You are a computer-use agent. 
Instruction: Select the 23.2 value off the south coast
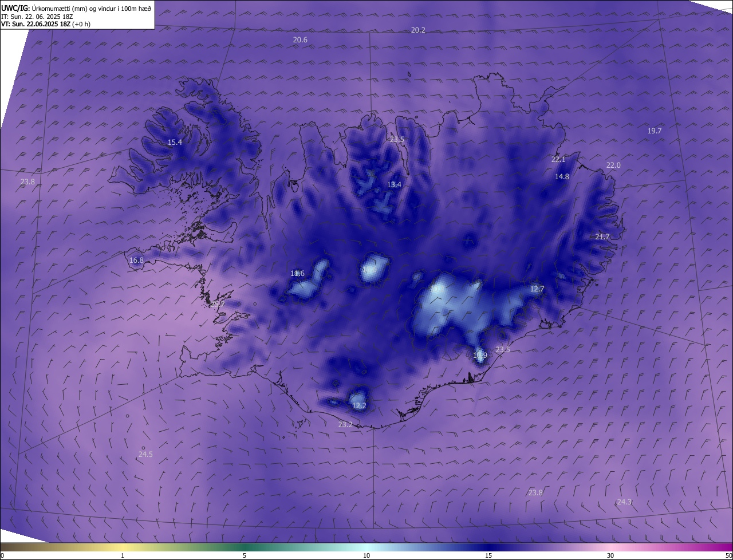(x=345, y=425)
